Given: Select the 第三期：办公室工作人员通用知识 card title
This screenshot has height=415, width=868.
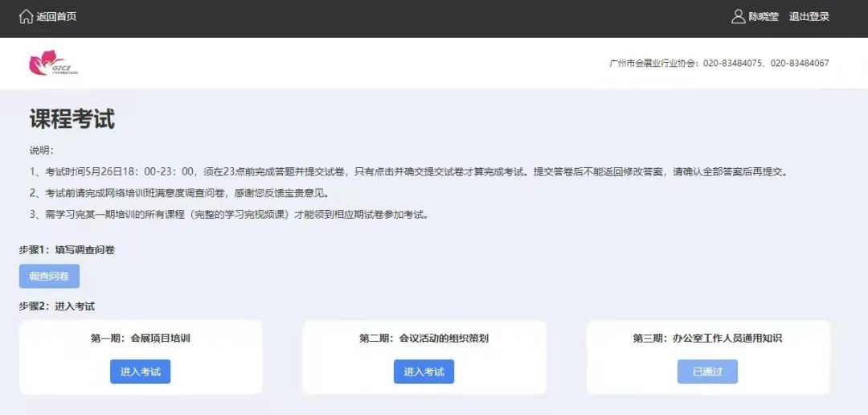Looking at the screenshot, I should (x=707, y=339).
